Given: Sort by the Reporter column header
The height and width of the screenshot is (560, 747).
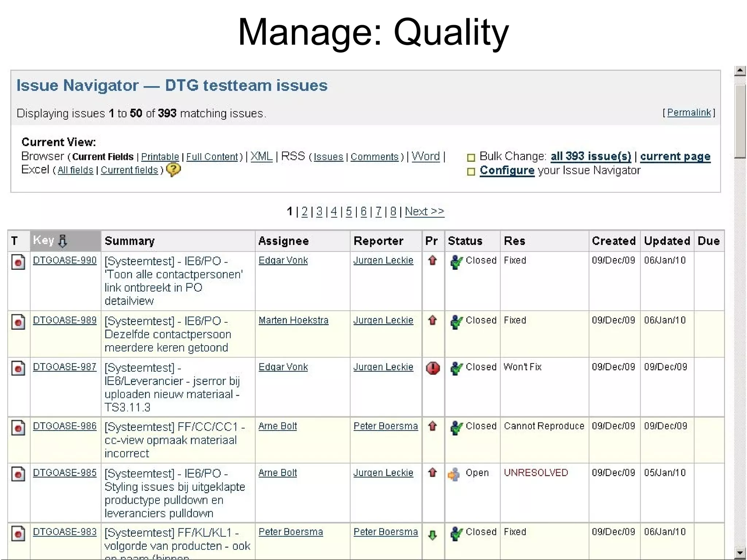Looking at the screenshot, I should (378, 241).
